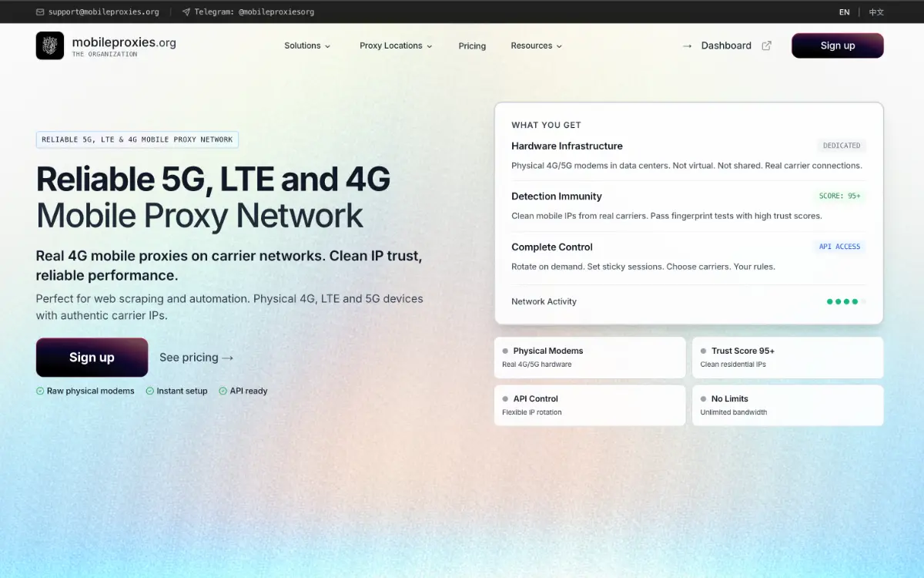The width and height of the screenshot is (924, 578).
Task: Click the Telegram paper plane icon
Action: click(186, 12)
